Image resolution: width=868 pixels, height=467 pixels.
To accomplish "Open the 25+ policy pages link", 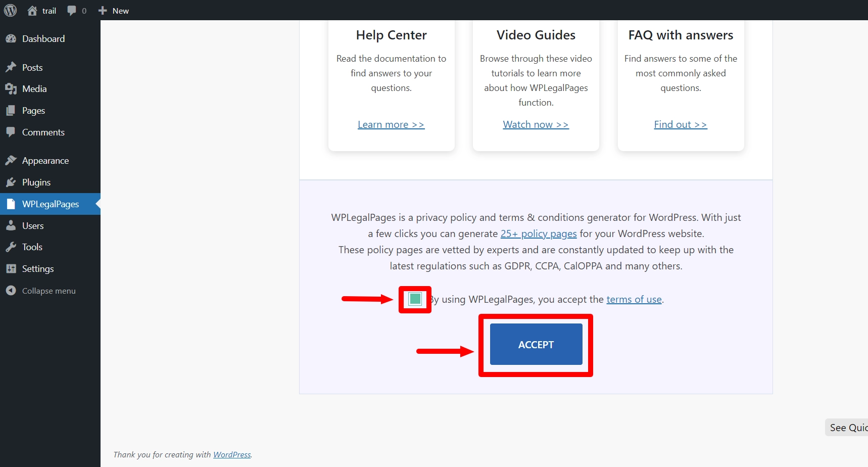I will click(x=539, y=234).
